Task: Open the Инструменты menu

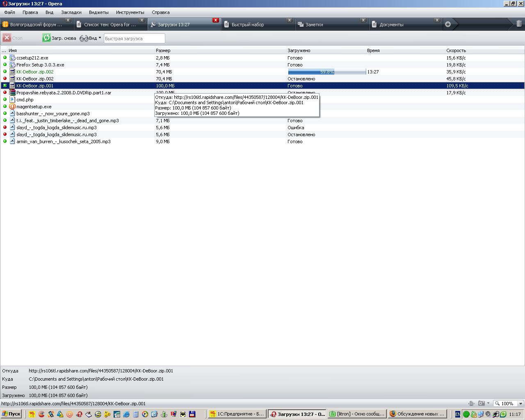Action: (130, 12)
